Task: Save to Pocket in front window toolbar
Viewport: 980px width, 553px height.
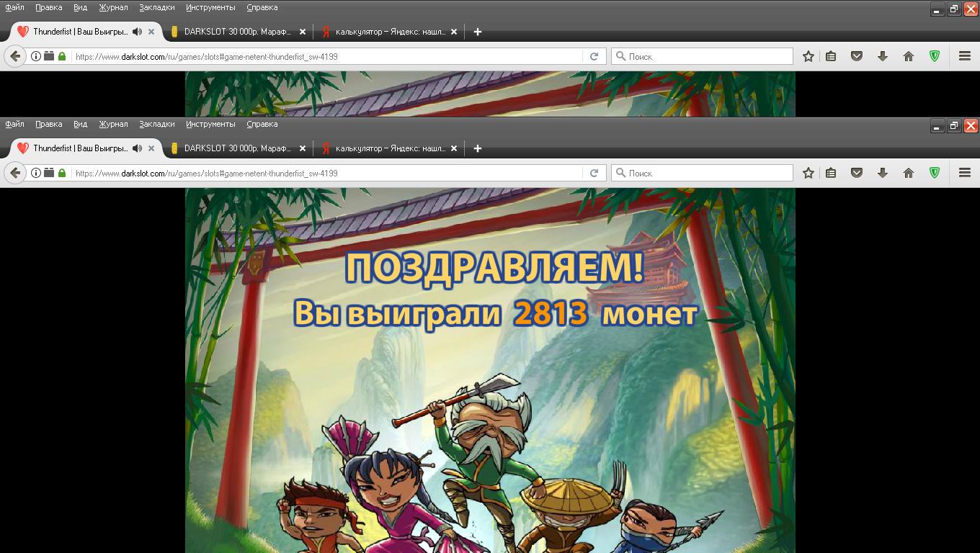Action: 857,173
